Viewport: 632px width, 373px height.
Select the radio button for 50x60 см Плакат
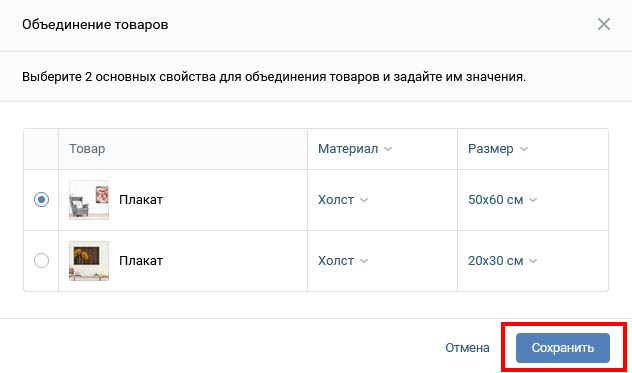pos(42,200)
